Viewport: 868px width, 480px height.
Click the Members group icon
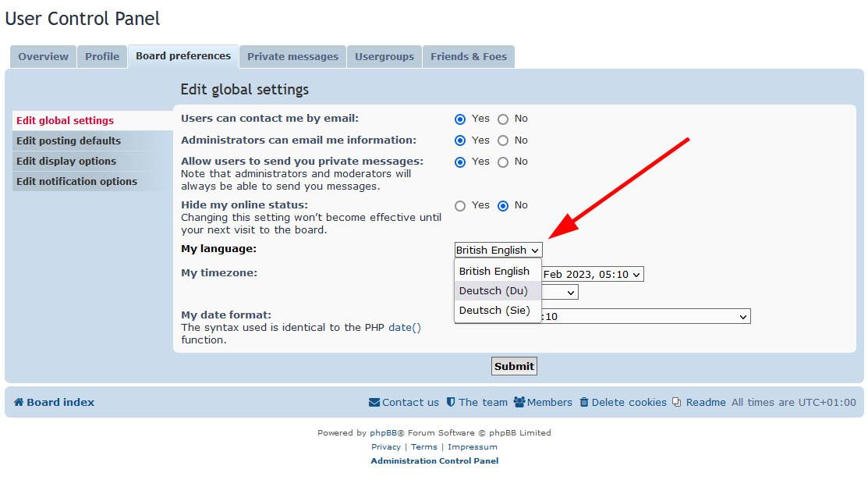pyautogui.click(x=519, y=402)
